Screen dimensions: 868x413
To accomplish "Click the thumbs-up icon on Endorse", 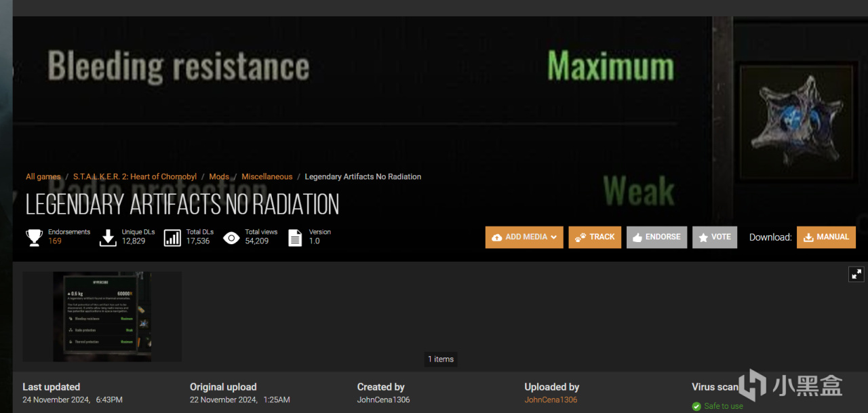I will coord(637,237).
